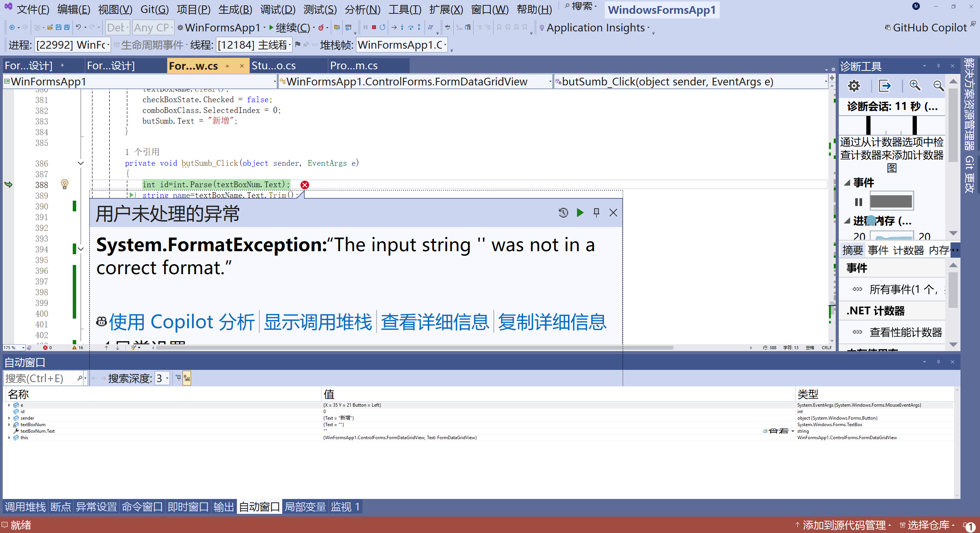
Task: Open the butSumb_Click member dropdown
Action: click(x=825, y=82)
